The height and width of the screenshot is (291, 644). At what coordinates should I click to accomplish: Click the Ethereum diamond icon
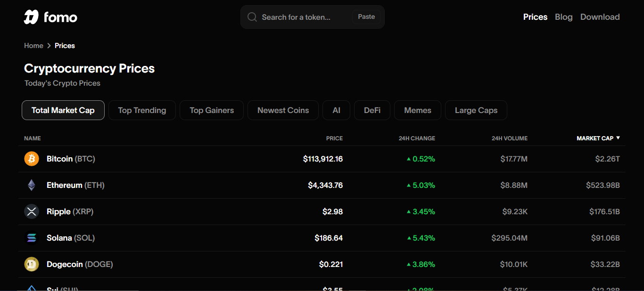point(32,185)
